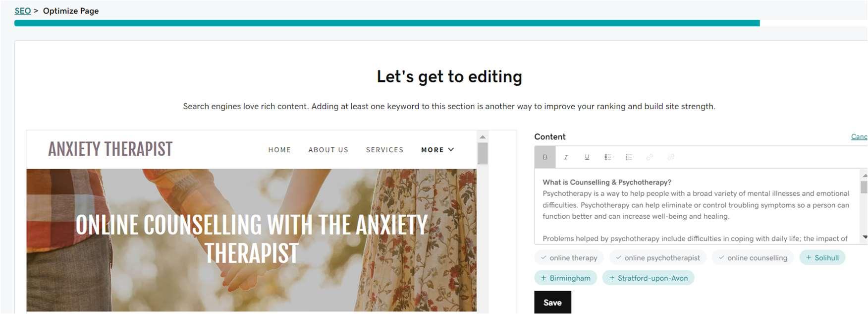Click the remove link icon
This screenshot has width=868, height=314.
[671, 157]
